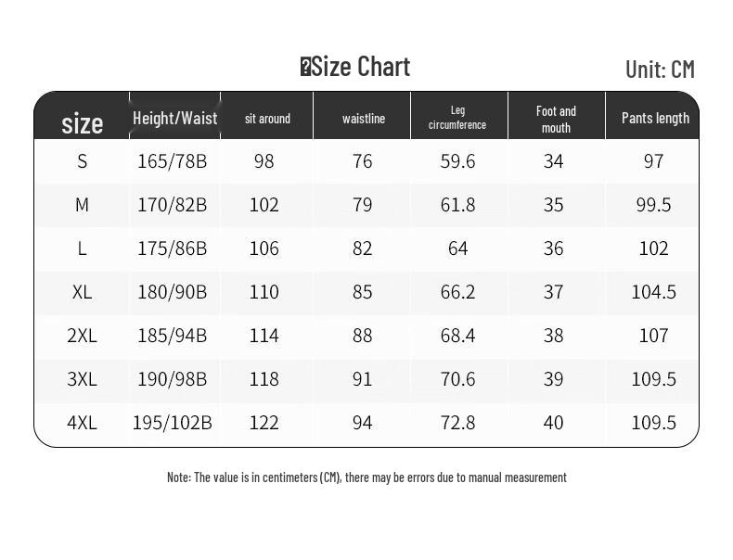Screen dimensions: 733x560
Task: Select the 3XL size label
Action: tap(83, 379)
